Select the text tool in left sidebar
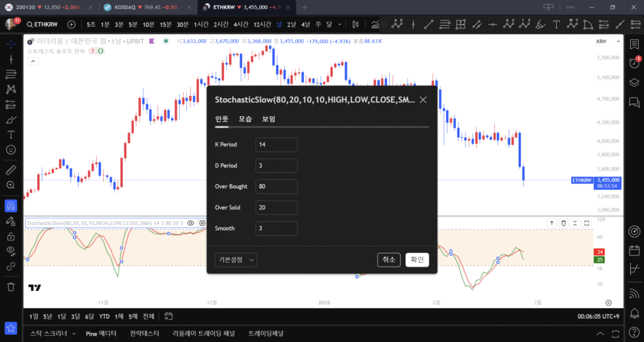The image size is (644, 342). (x=11, y=135)
